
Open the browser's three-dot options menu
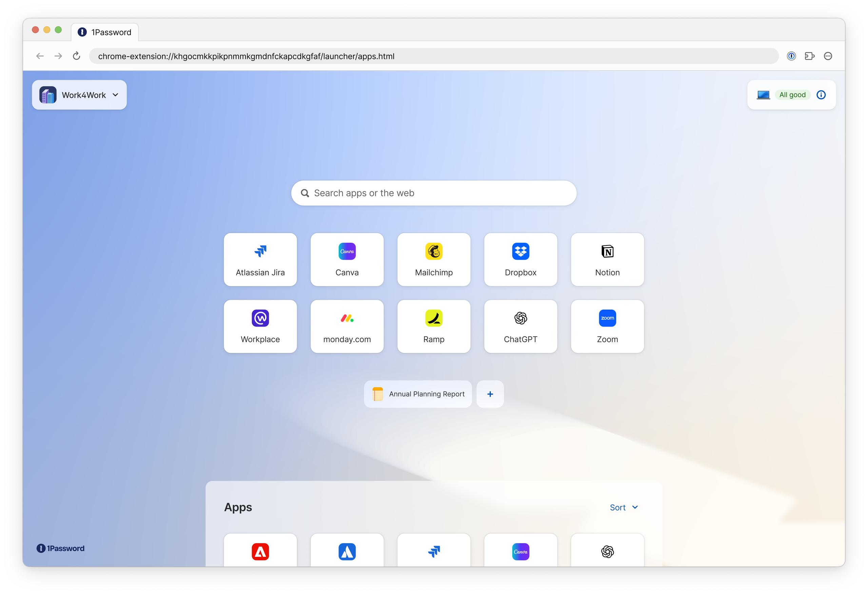(x=828, y=56)
